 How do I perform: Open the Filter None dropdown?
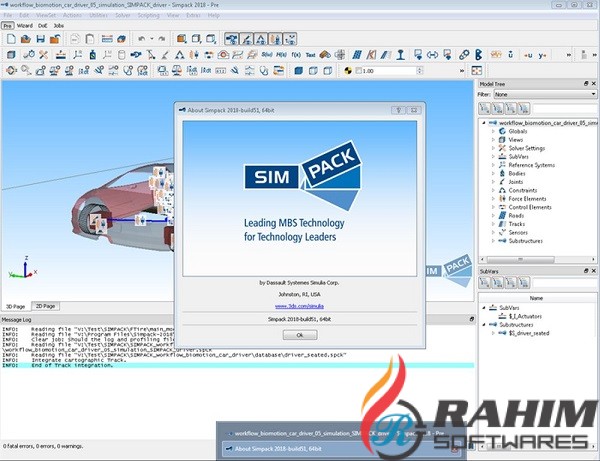(545, 94)
